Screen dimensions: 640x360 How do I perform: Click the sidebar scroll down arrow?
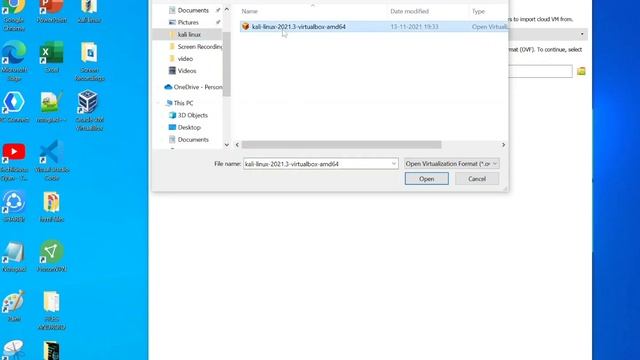coord(227,145)
